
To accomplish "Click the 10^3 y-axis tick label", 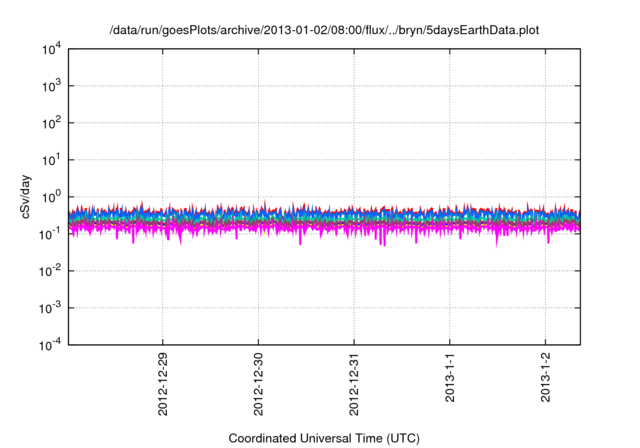I will click(x=52, y=86).
